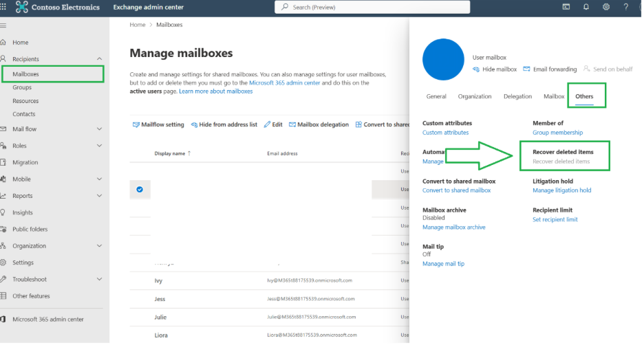644x345 pixels.
Task: Click the Edit pencil icon
Action: [x=267, y=124]
